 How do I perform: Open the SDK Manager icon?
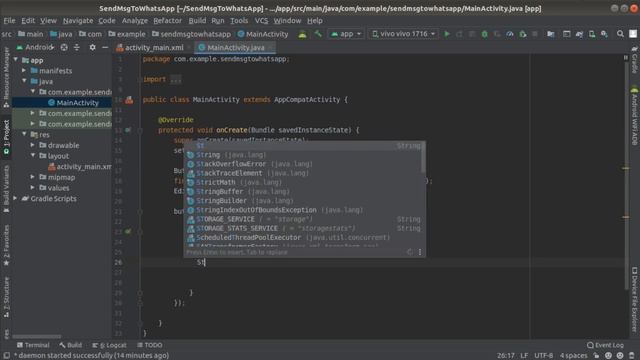coord(604,34)
